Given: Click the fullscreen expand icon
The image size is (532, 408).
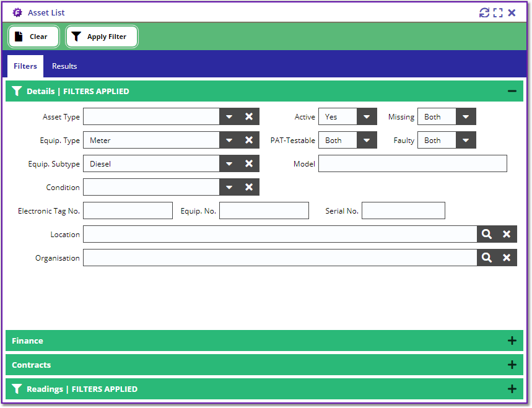Looking at the screenshot, I should coord(498,13).
